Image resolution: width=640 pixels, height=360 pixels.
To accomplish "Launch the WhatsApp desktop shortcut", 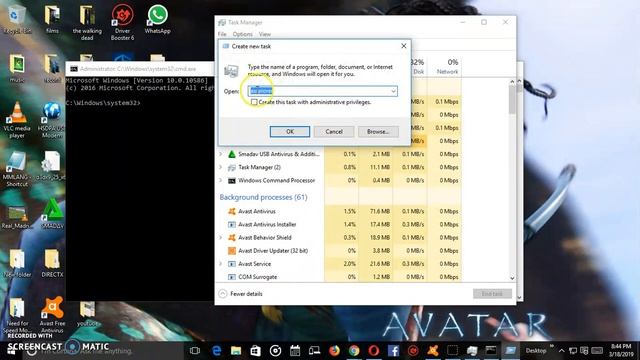I will (158, 19).
